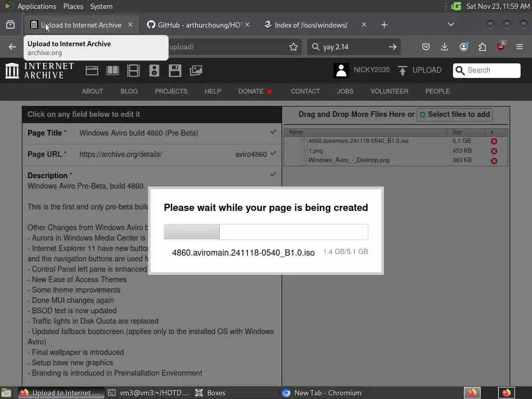Open the Software floppy disk icon
Image resolution: width=532 pixels, height=399 pixels.
pos(175,71)
